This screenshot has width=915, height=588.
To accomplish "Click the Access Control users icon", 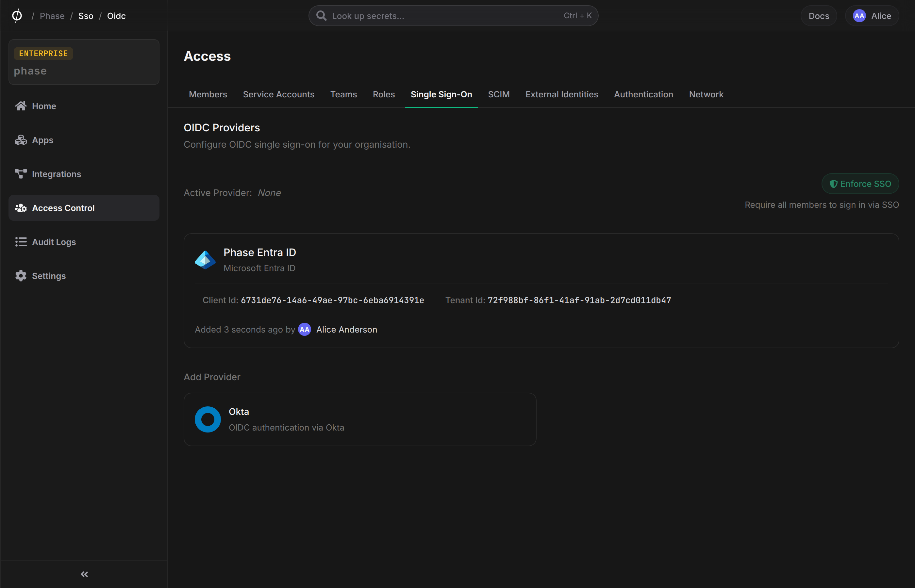I will pyautogui.click(x=21, y=208).
